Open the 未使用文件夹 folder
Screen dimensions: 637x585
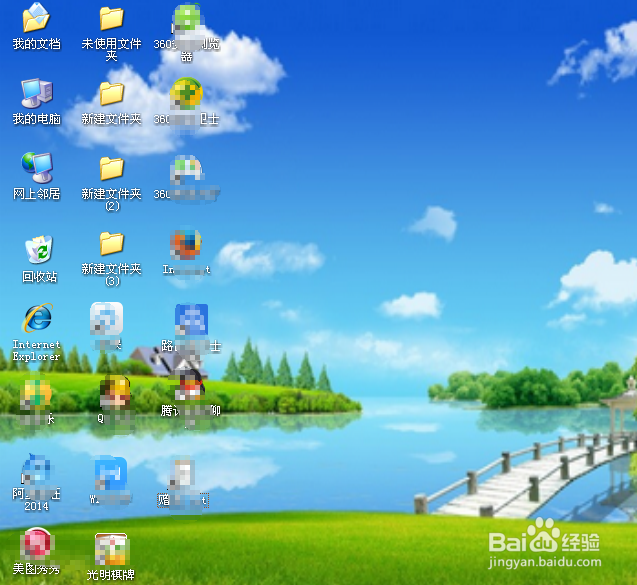point(111,32)
